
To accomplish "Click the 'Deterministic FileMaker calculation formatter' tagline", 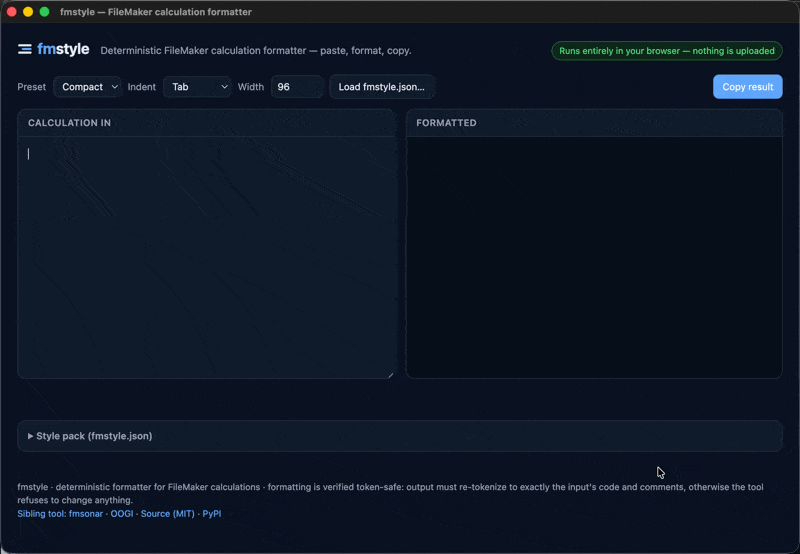I will click(x=256, y=51).
